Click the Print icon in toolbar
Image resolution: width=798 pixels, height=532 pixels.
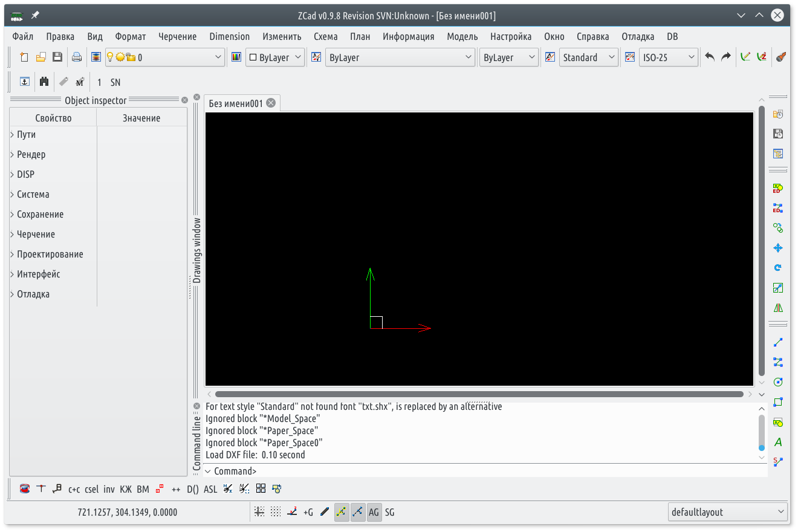pos(77,57)
